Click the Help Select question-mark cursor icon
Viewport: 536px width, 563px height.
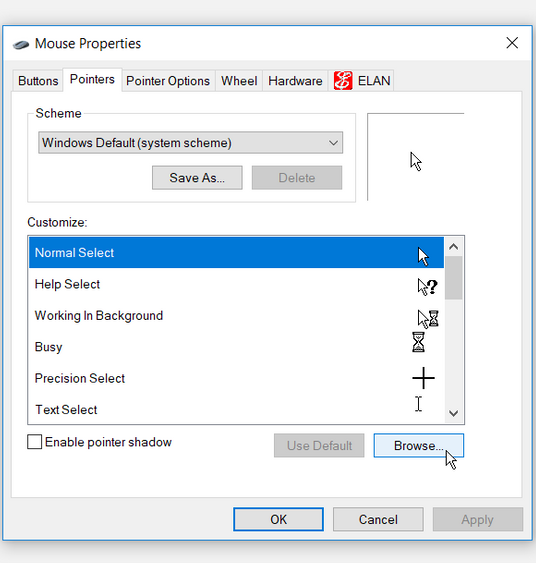pos(428,287)
